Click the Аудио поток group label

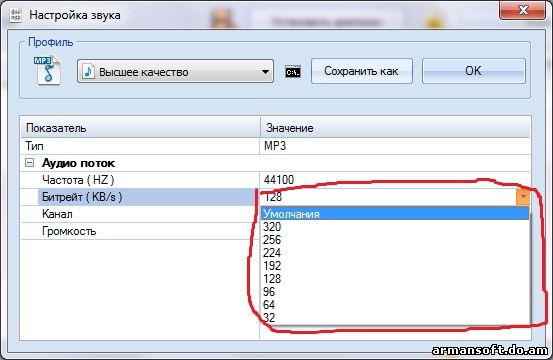[78, 163]
